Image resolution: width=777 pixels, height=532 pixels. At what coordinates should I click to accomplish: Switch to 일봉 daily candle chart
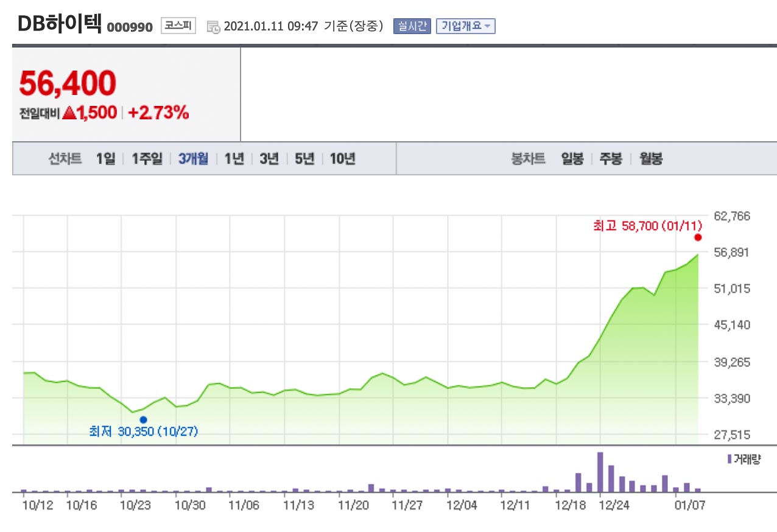pos(572,159)
